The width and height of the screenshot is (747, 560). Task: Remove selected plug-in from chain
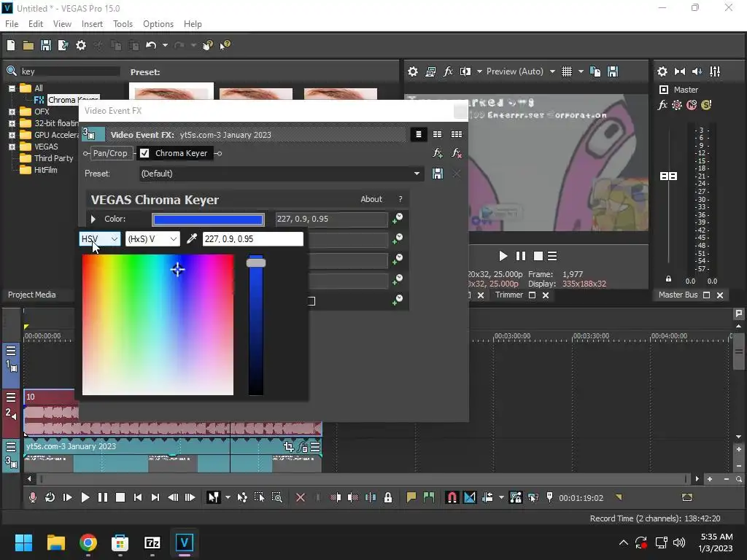pos(457,153)
